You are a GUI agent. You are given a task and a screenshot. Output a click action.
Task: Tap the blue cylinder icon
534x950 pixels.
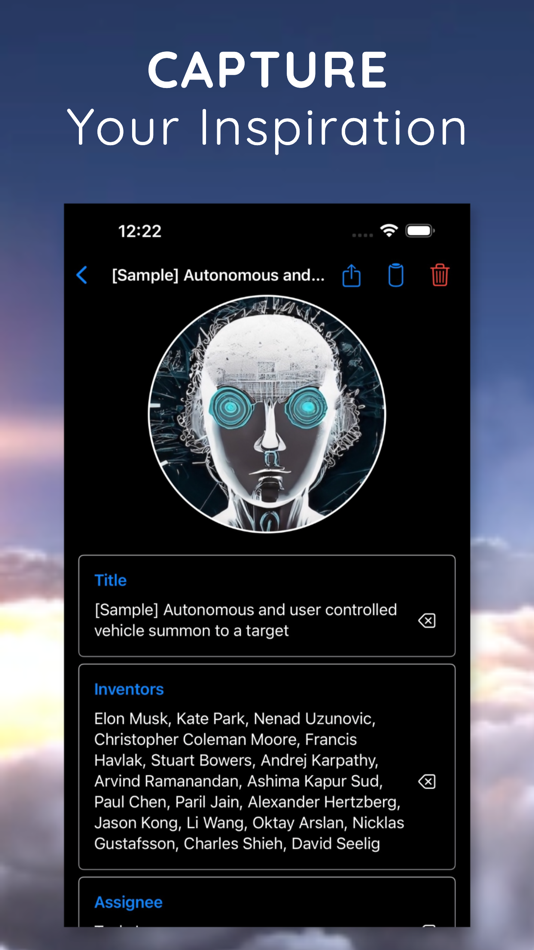396,275
